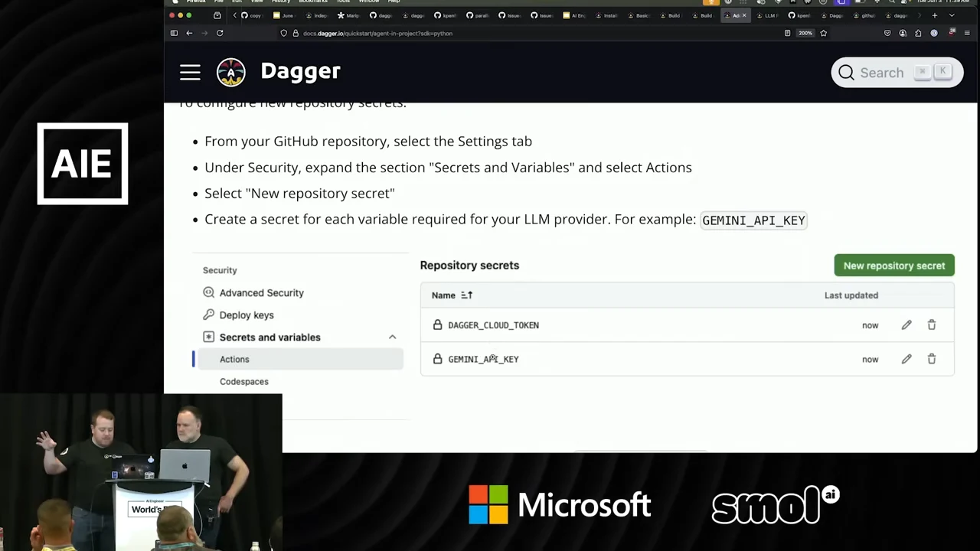980x551 pixels.
Task: Open a new browser tab
Action: [934, 15]
